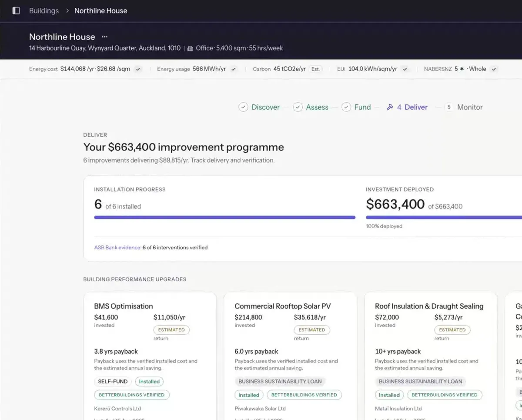Viewport: 522px width, 420px height.
Task: Click BETTERBUILDINGS VERIFIED on Roof Insulation card
Action: pyautogui.click(x=445, y=395)
